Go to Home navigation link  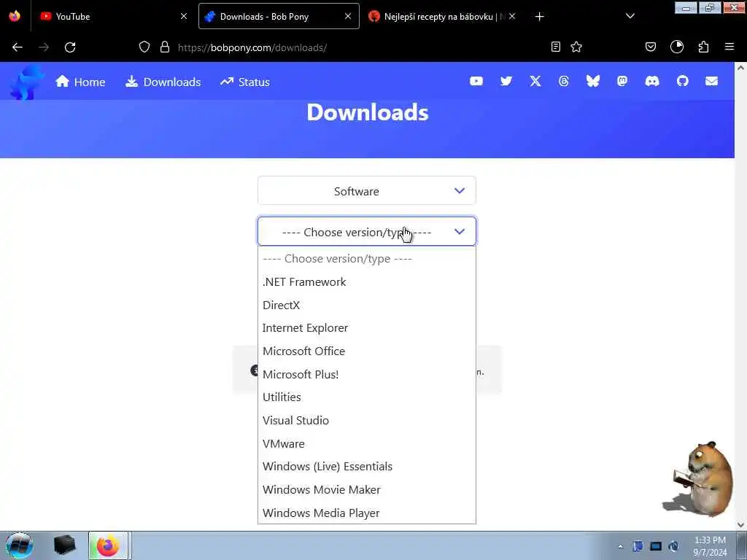80,82
